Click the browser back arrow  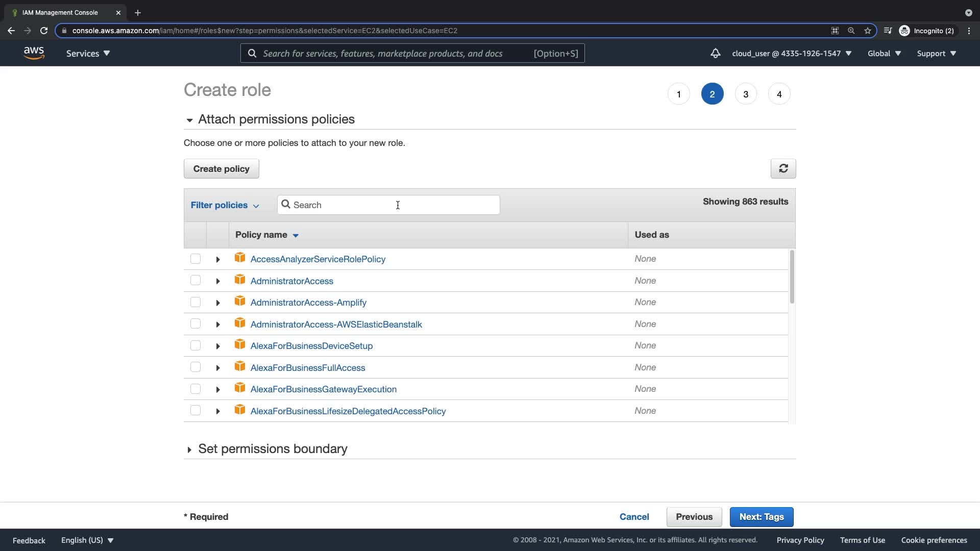click(11, 31)
